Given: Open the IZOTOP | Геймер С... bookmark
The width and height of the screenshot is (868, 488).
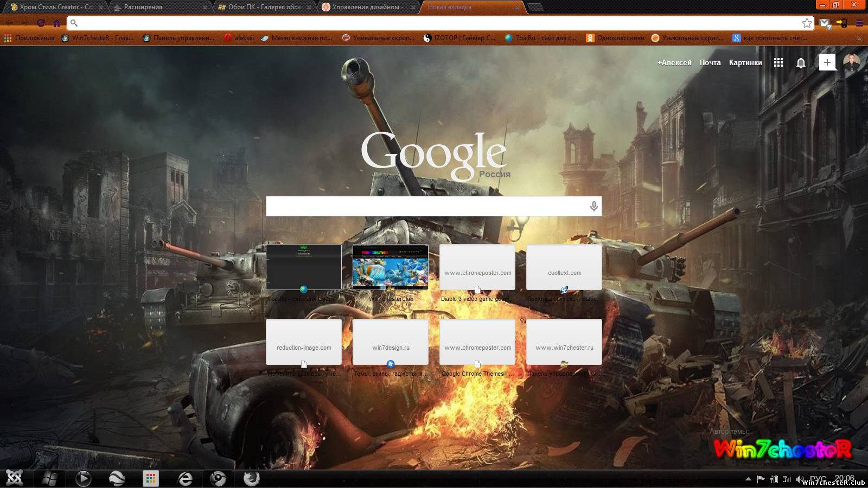Looking at the screenshot, I should [459, 38].
